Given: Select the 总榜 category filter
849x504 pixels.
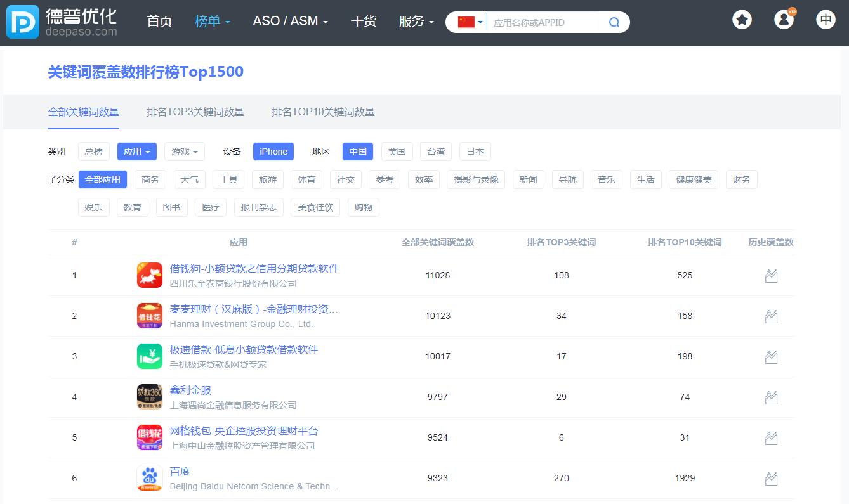Looking at the screenshot, I should tap(94, 152).
